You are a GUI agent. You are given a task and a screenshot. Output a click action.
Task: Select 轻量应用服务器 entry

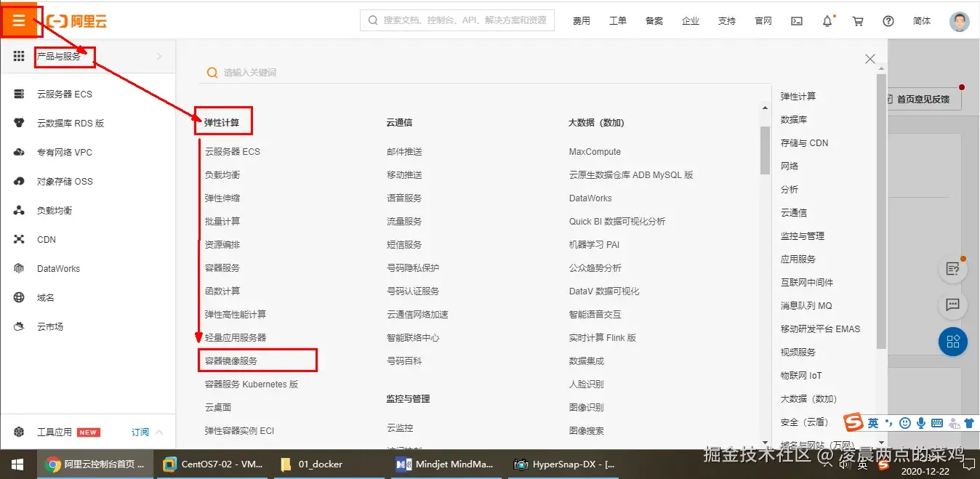click(236, 337)
